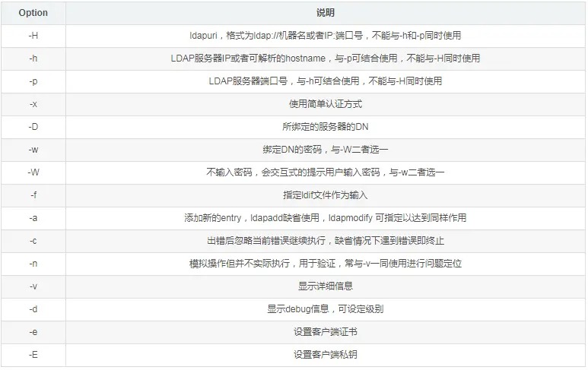Click the -p option cell
The height and width of the screenshot is (370, 588).
[x=33, y=81]
